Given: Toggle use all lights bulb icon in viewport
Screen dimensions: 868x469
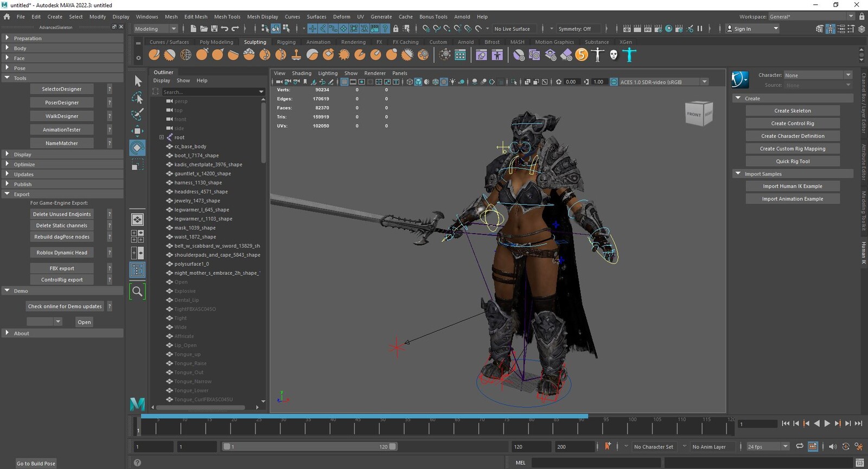Looking at the screenshot, I should point(453,82).
